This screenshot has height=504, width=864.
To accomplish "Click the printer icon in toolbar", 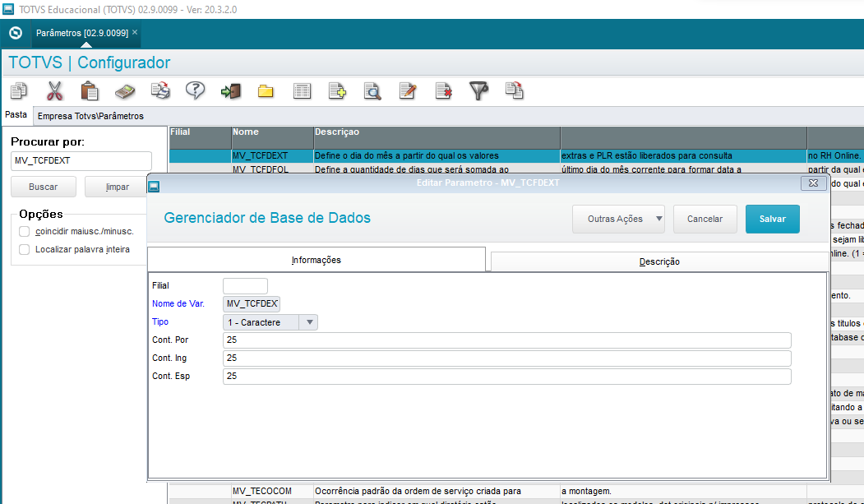I will point(160,91).
